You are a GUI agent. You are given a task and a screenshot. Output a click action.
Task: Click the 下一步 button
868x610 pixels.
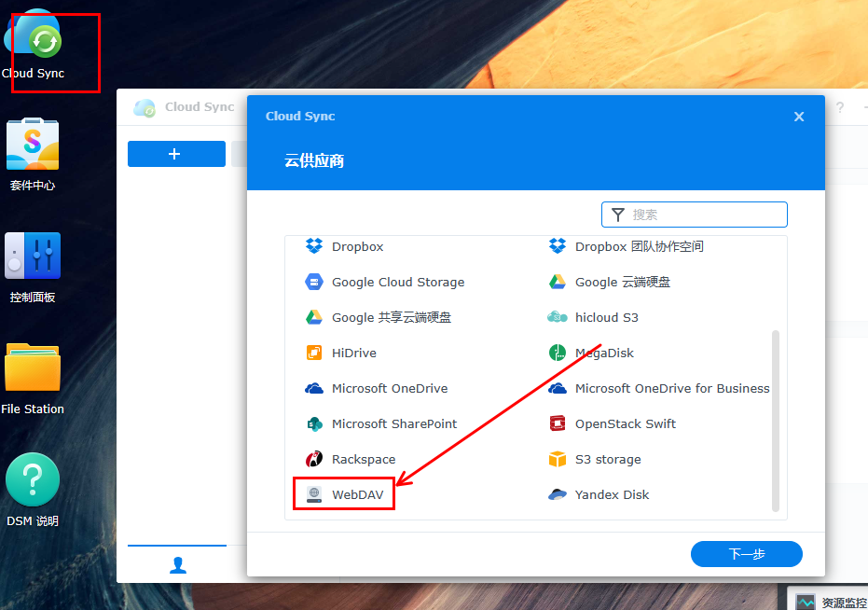[x=746, y=554]
